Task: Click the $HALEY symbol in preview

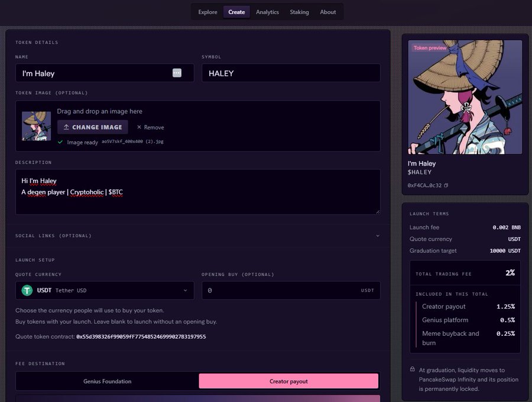Action: (420, 172)
